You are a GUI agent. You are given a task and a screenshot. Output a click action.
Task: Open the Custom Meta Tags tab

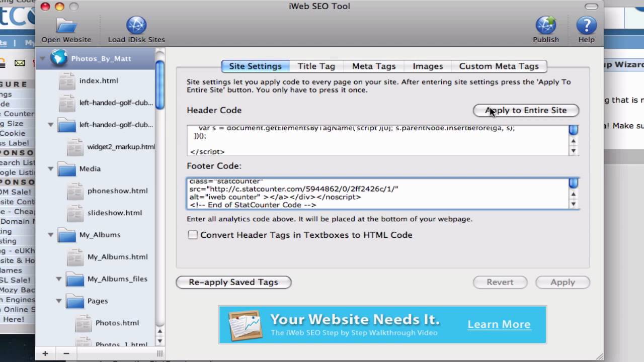[x=499, y=66]
